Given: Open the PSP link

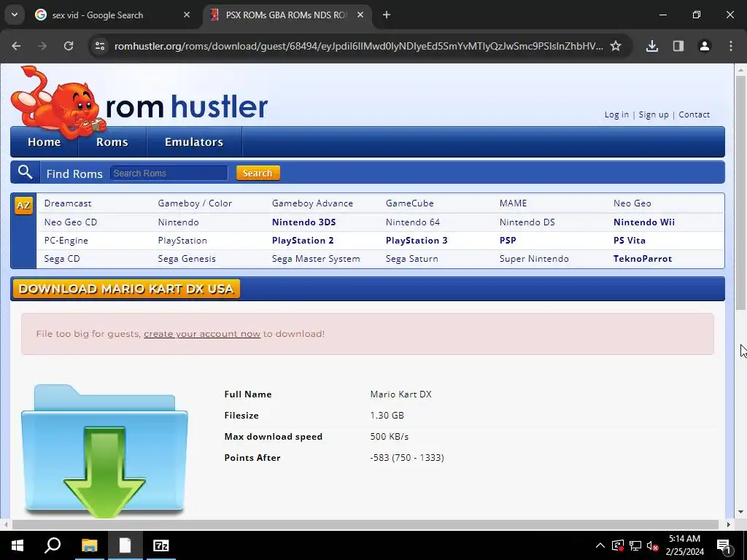Looking at the screenshot, I should 508,241.
